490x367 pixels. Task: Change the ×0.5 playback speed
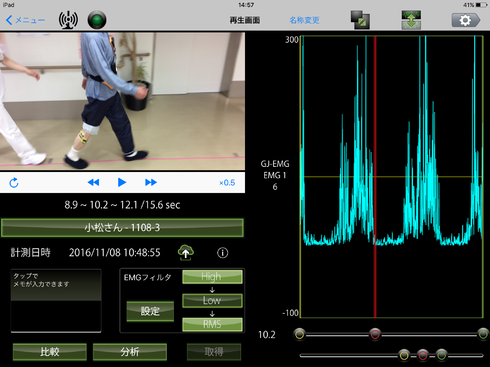tap(227, 183)
